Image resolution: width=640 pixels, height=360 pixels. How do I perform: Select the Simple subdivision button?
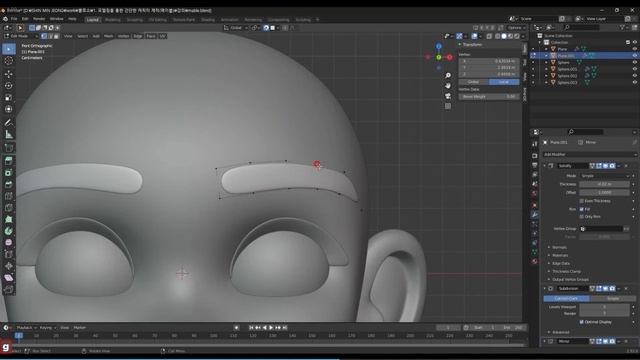(x=613, y=298)
